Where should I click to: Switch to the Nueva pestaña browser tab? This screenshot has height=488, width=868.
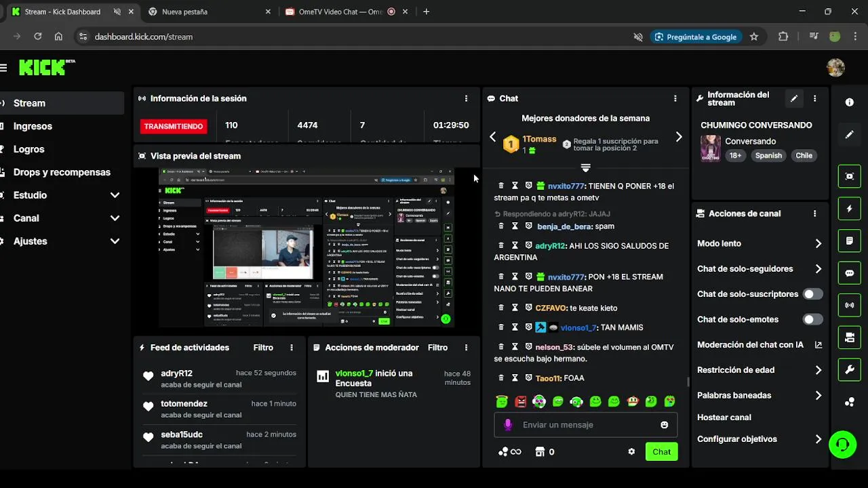tap(209, 12)
